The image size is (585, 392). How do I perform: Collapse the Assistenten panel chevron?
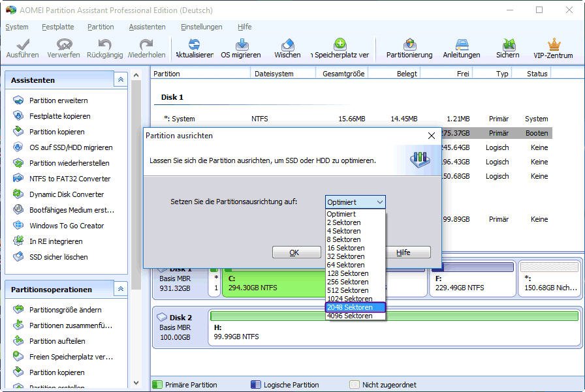click(121, 80)
